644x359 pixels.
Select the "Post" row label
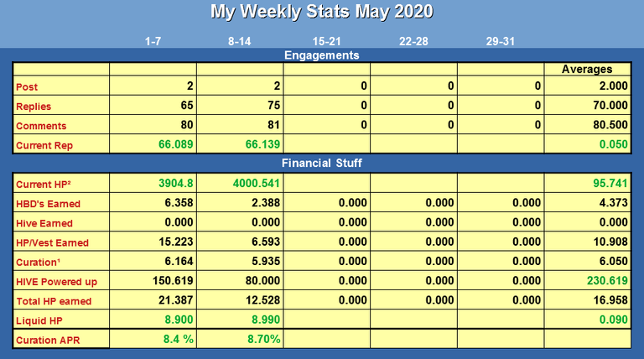pos(27,86)
